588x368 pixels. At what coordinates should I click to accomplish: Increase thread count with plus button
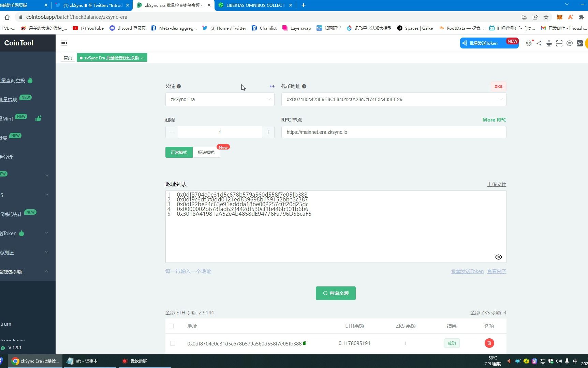[268, 132]
